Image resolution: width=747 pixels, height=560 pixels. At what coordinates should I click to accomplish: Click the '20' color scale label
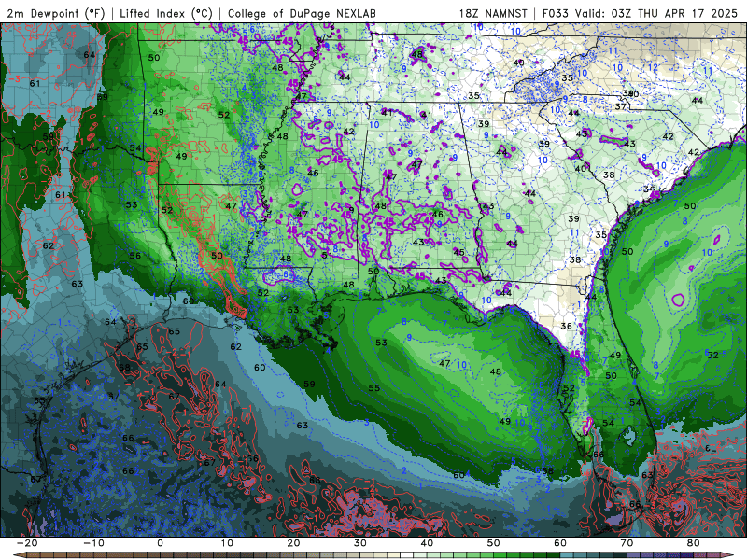[293, 543]
